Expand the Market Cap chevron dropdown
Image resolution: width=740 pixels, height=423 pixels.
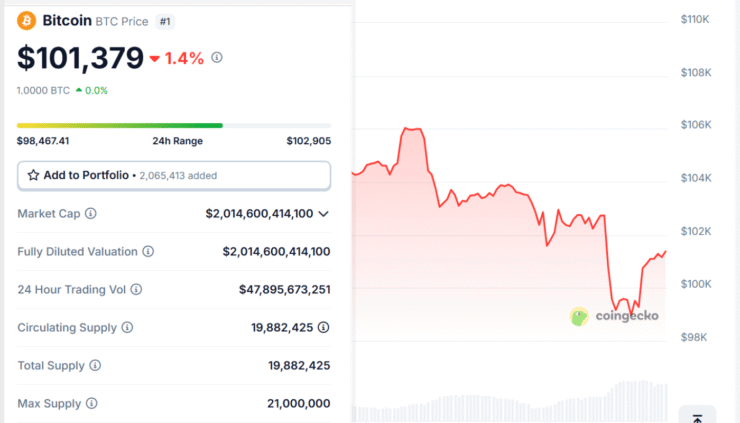pos(323,214)
